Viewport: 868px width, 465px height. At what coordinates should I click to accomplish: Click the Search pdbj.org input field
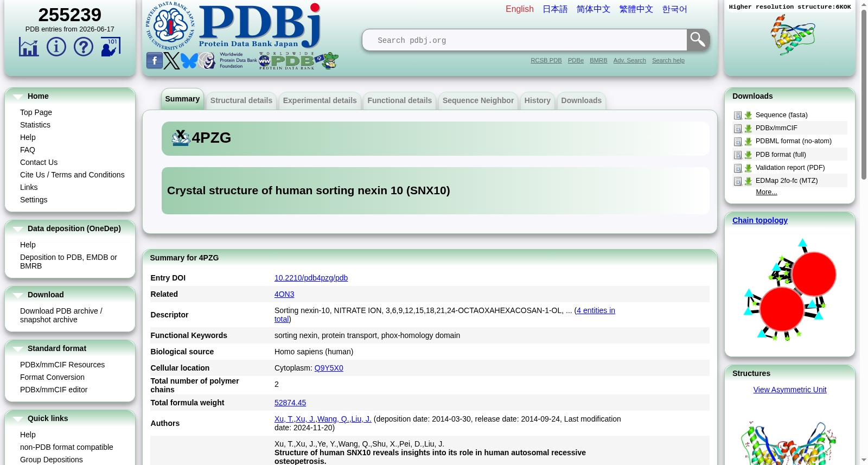pyautogui.click(x=525, y=40)
